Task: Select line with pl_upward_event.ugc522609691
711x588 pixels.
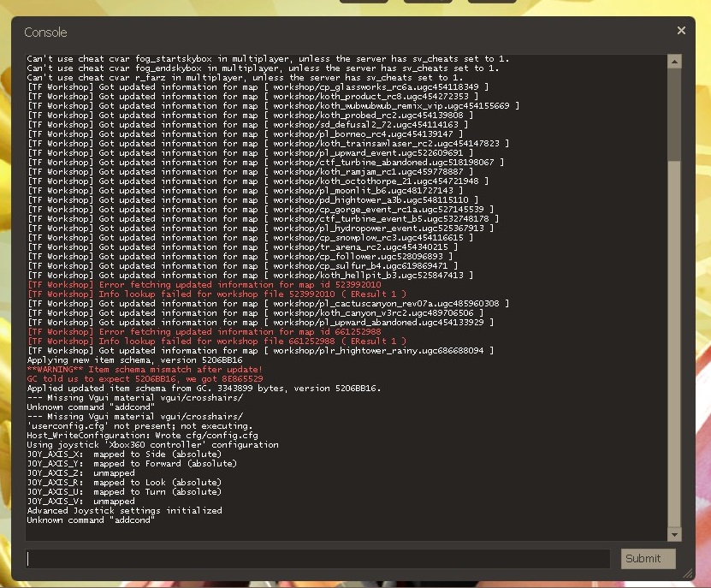Action: (251, 153)
